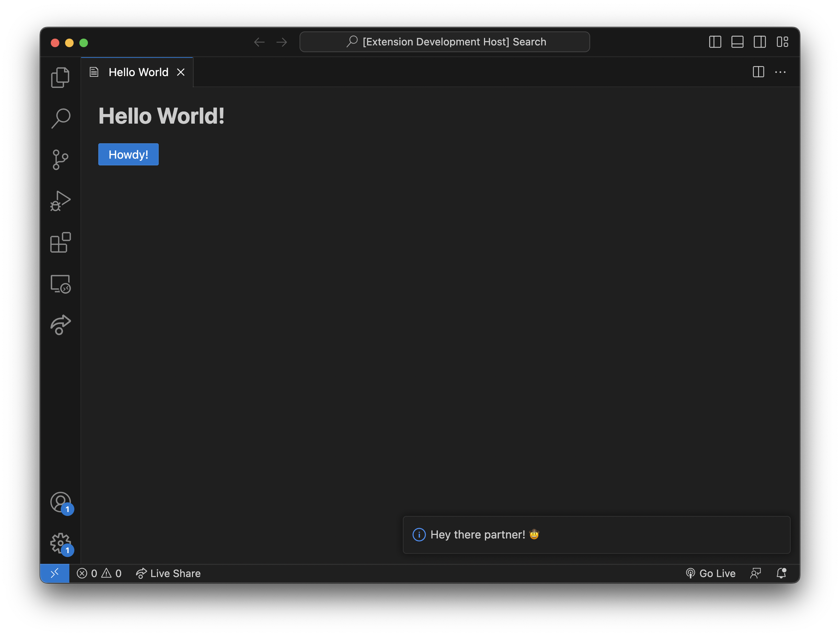Click the command center search box

444,42
